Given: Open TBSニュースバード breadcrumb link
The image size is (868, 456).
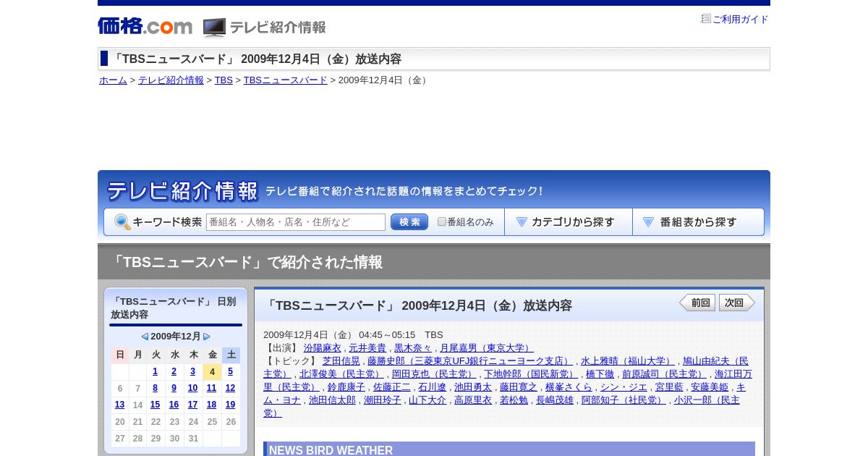Looking at the screenshot, I should click(285, 80).
